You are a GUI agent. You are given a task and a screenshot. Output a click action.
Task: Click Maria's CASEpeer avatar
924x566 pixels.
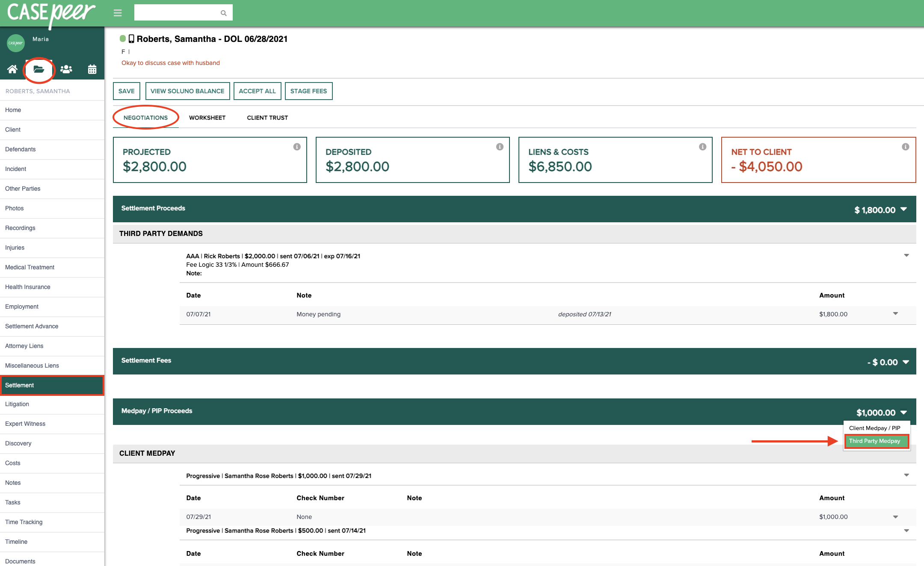click(16, 43)
